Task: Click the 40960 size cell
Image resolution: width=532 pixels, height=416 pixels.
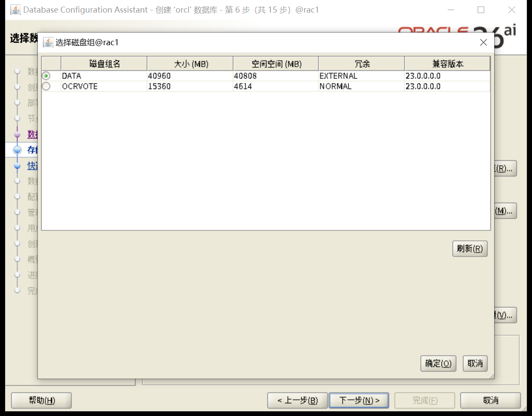Action: click(x=190, y=76)
